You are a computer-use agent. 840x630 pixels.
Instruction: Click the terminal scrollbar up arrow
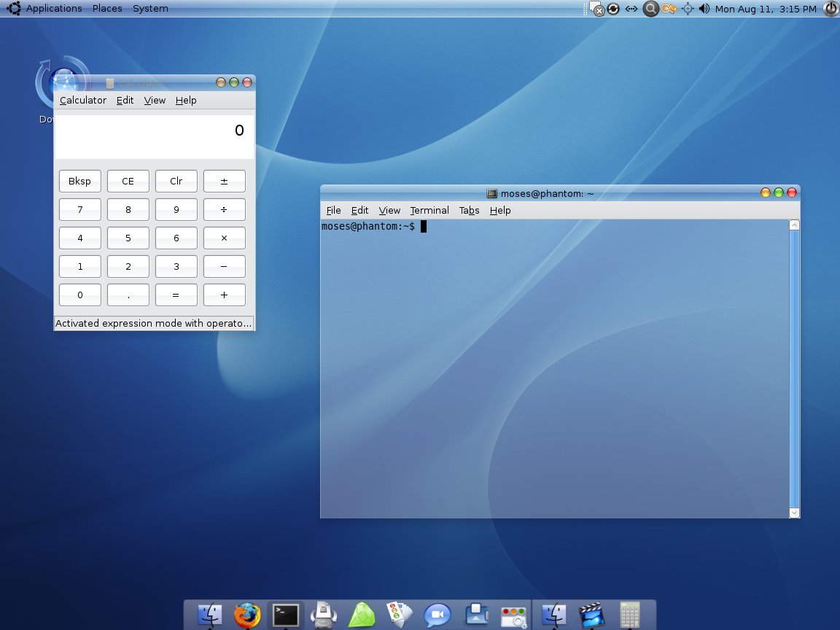795,225
